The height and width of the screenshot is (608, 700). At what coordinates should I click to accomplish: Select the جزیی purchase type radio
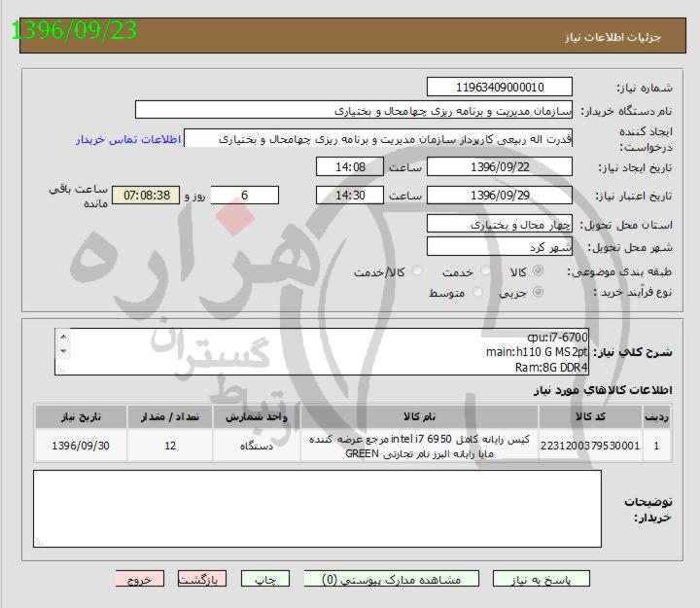click(x=539, y=292)
